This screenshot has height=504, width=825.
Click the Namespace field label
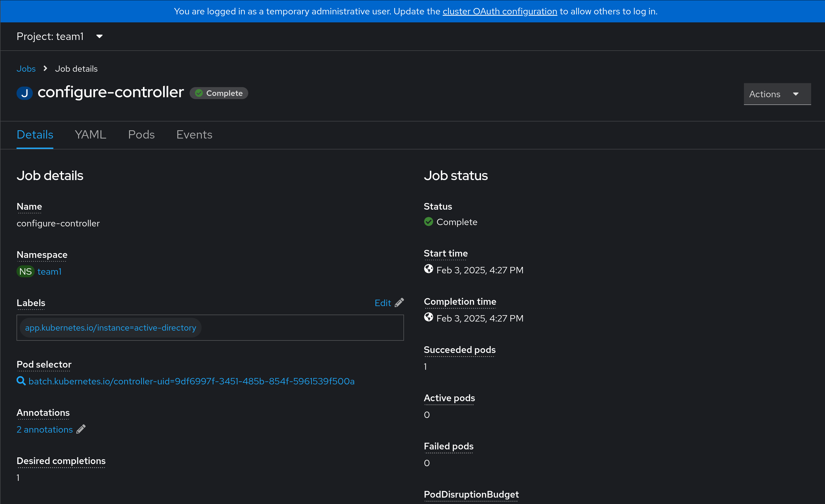[x=42, y=254]
